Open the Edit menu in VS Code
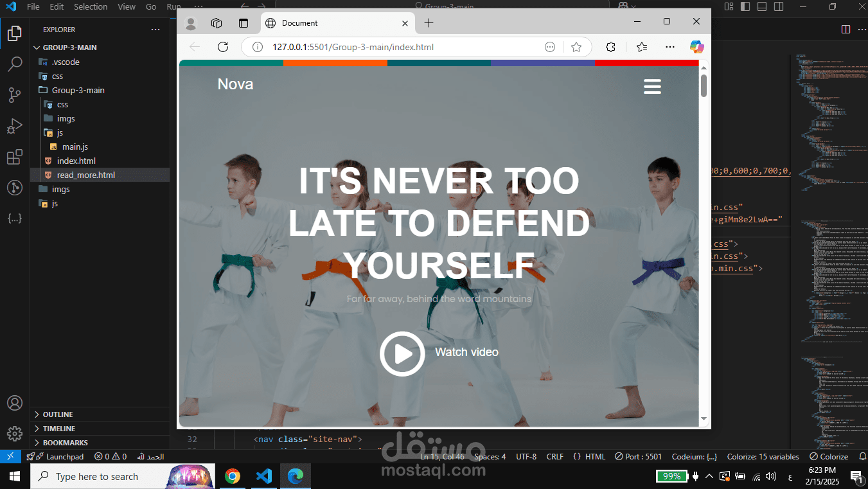Image resolution: width=868 pixels, height=489 pixels. pos(57,6)
